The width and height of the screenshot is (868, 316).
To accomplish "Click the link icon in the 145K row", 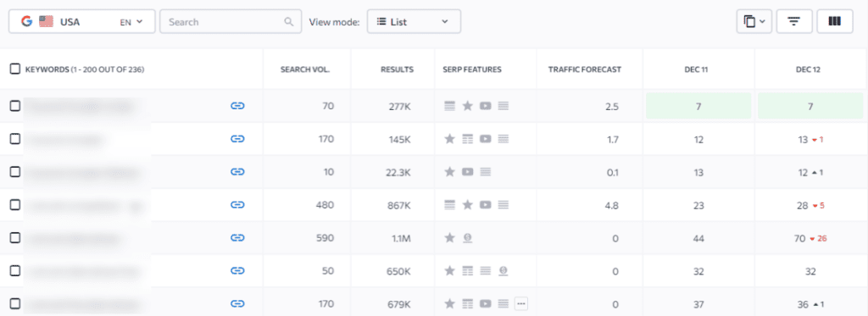I will point(237,139).
